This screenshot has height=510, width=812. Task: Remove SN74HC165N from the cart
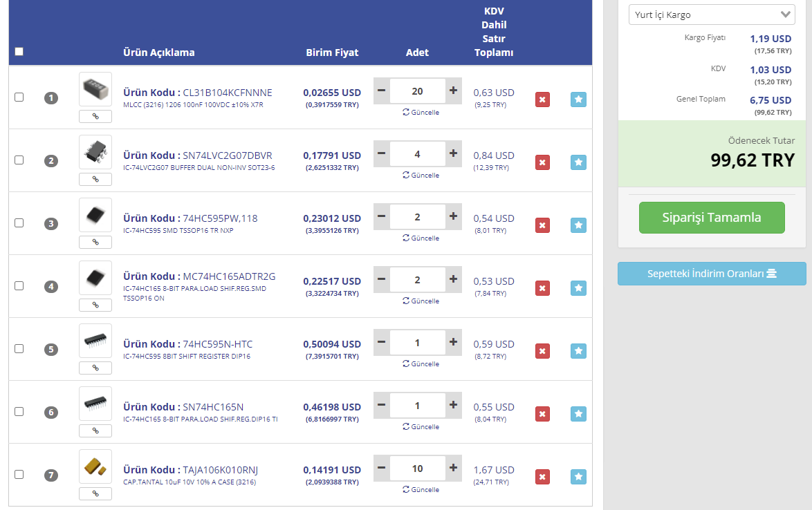(x=542, y=414)
